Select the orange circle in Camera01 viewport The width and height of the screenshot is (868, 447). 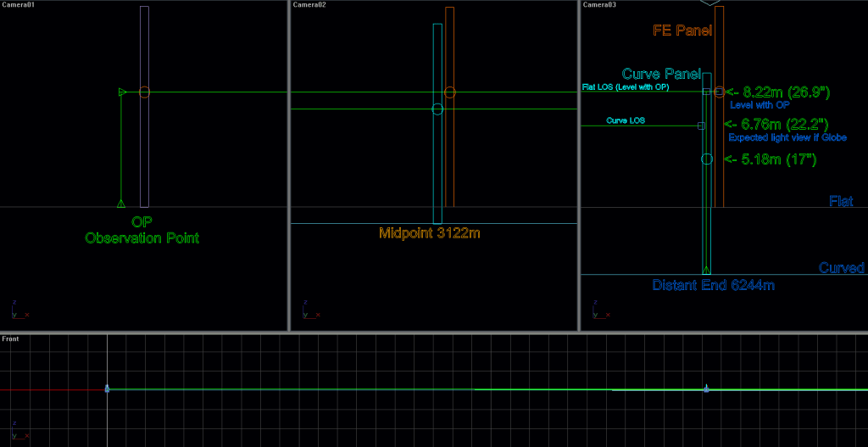(145, 92)
